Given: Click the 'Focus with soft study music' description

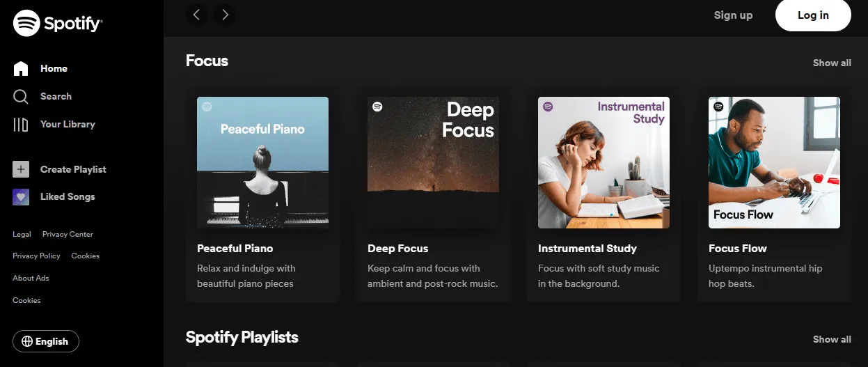Looking at the screenshot, I should (599, 276).
